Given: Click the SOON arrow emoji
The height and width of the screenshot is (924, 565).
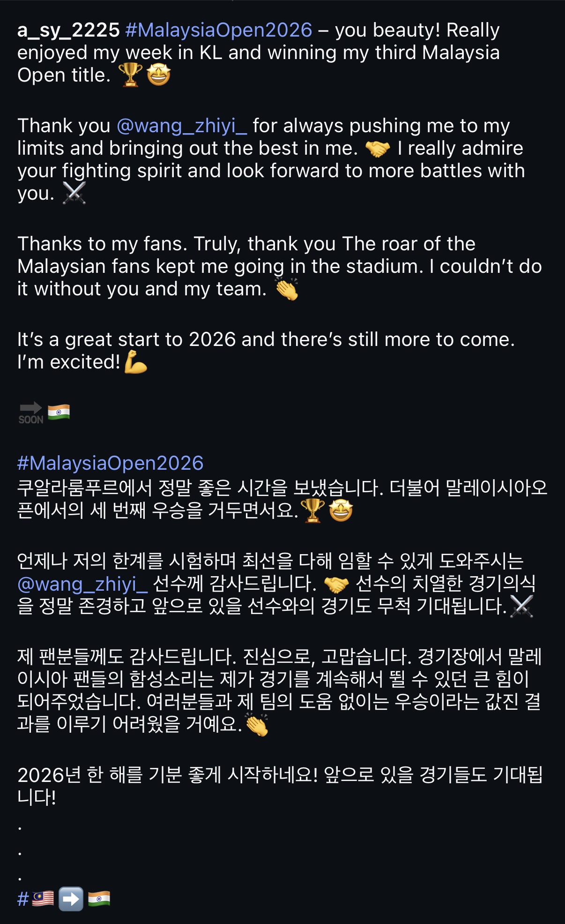Looking at the screenshot, I should coord(31,413).
